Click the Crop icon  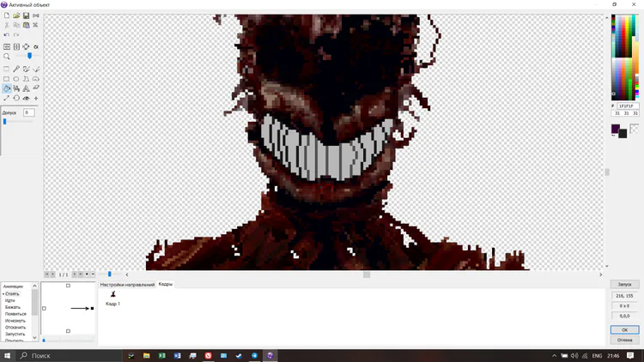tap(26, 47)
